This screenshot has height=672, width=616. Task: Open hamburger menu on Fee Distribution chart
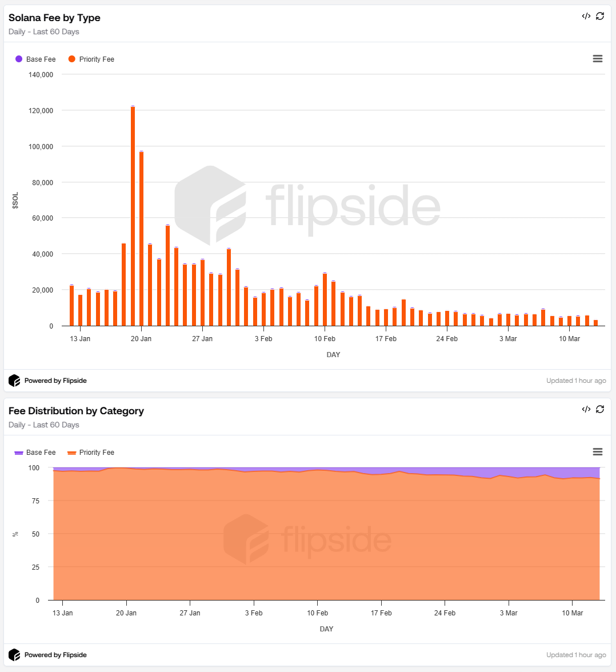tap(598, 452)
